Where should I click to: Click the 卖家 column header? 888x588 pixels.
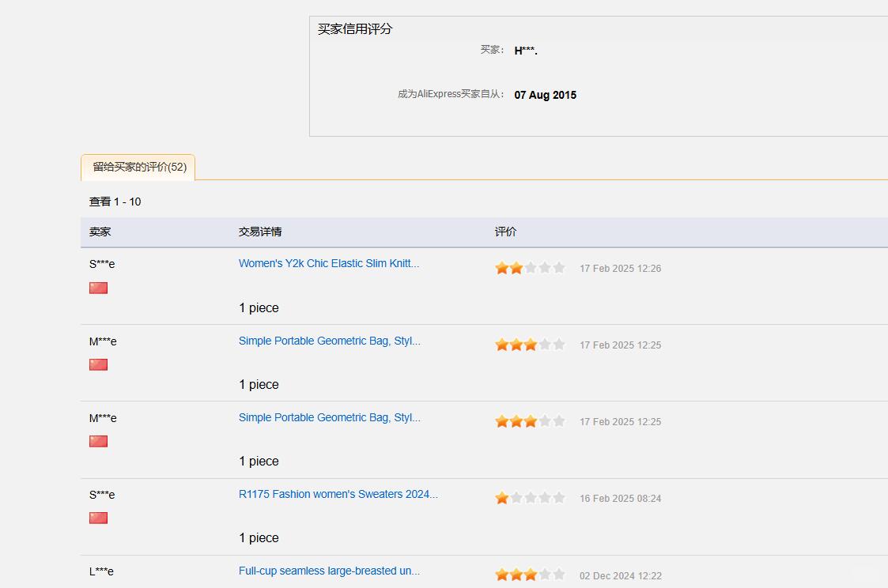pos(100,232)
